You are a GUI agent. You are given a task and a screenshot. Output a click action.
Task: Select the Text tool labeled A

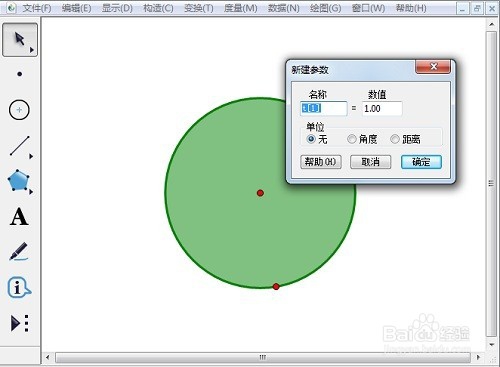click(19, 217)
